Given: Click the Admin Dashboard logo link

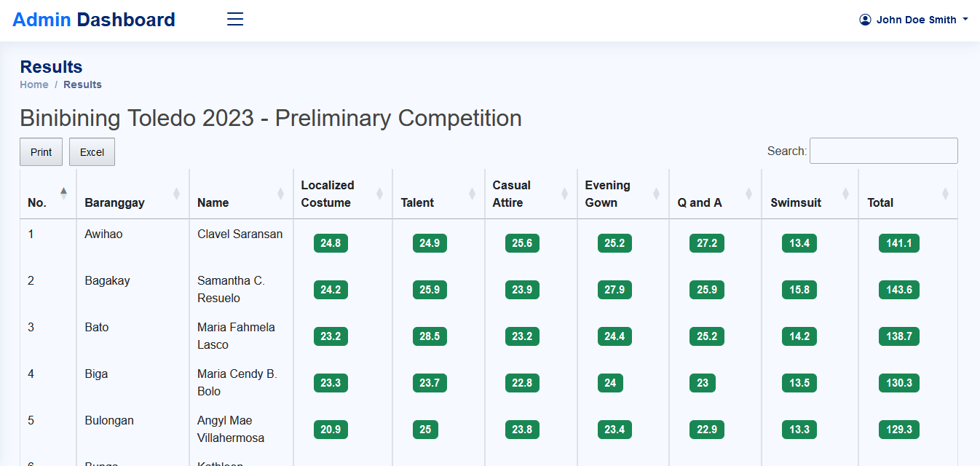Looking at the screenshot, I should coord(94,20).
